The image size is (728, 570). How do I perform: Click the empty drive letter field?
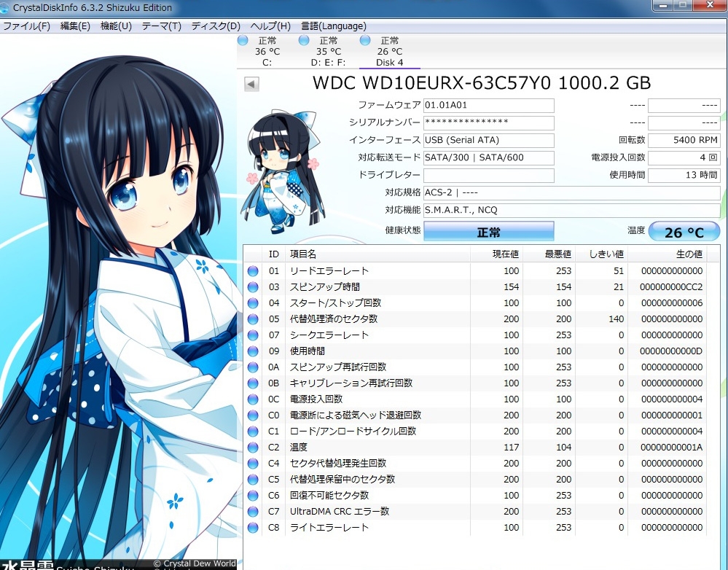tap(488, 175)
